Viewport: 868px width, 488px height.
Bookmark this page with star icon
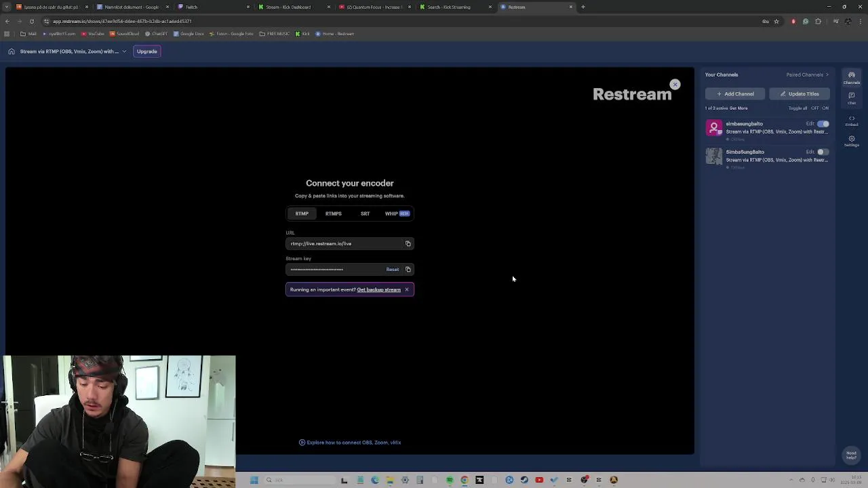pyautogui.click(x=776, y=21)
